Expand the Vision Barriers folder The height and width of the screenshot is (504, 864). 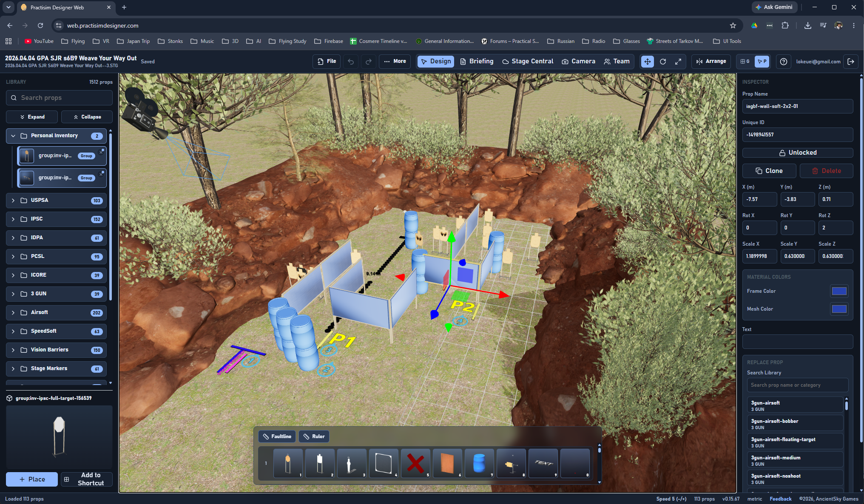(13, 350)
